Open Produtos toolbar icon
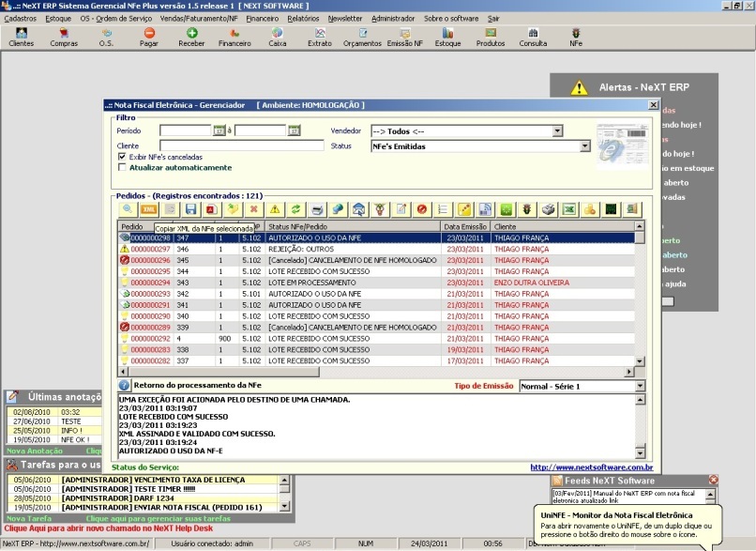The image size is (756, 551). pos(491,38)
